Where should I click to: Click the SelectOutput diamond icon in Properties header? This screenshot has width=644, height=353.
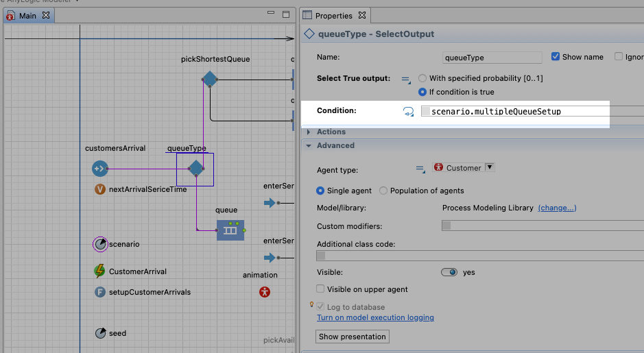[309, 34]
